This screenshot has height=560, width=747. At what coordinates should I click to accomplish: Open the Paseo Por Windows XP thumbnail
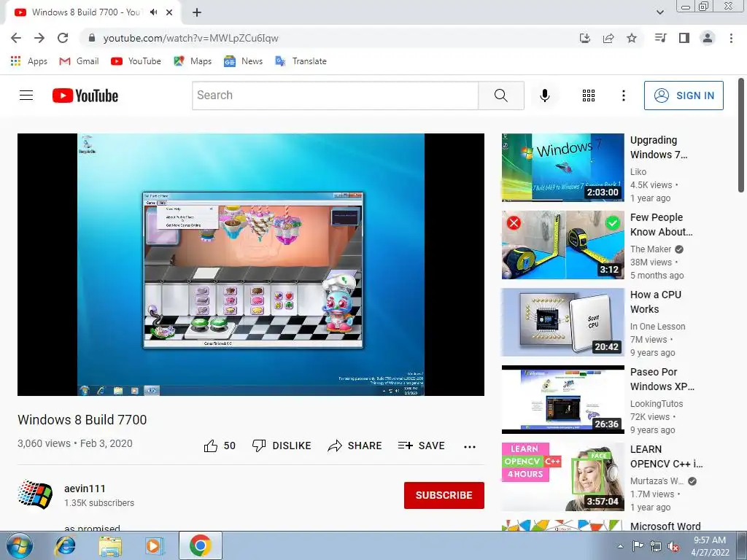pyautogui.click(x=562, y=400)
